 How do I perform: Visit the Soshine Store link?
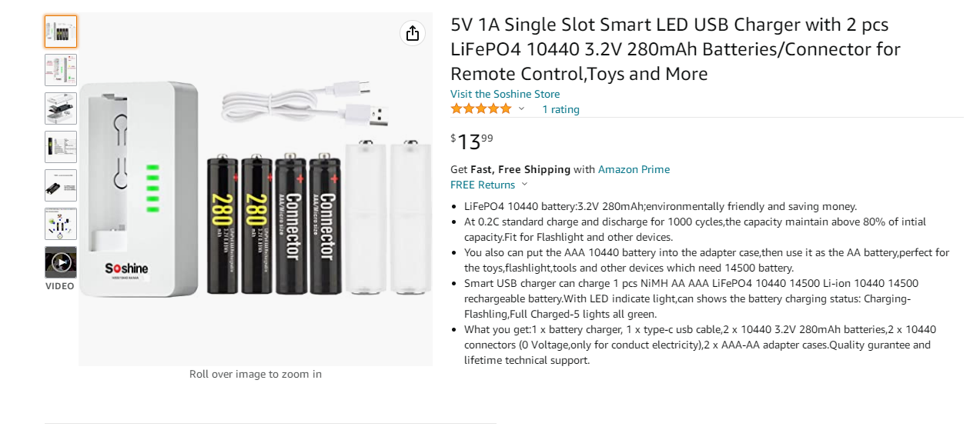(505, 94)
